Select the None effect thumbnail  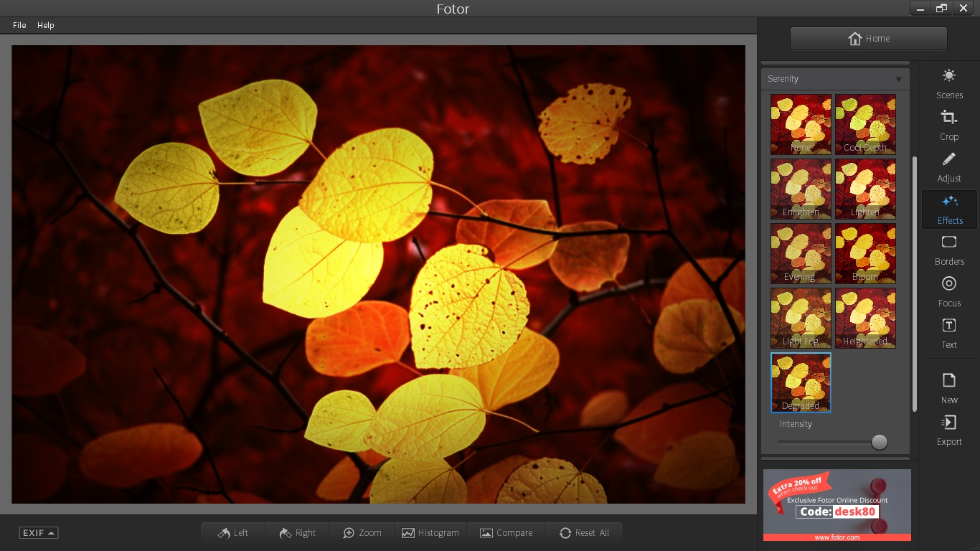pyautogui.click(x=801, y=124)
